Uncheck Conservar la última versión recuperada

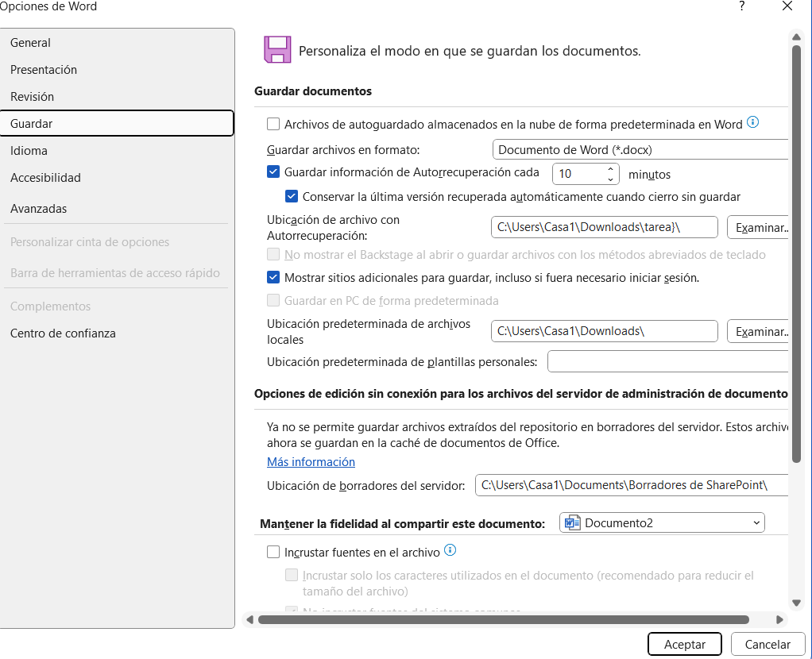[x=292, y=197]
